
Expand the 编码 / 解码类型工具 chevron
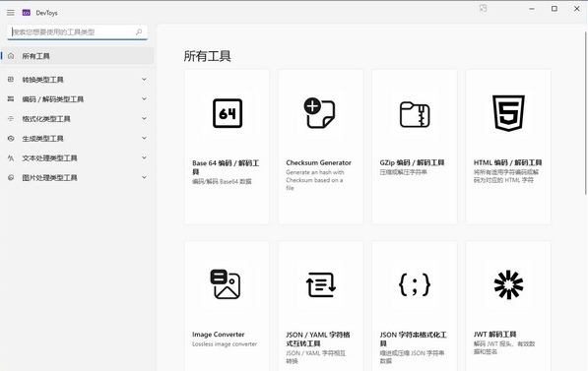(x=144, y=99)
